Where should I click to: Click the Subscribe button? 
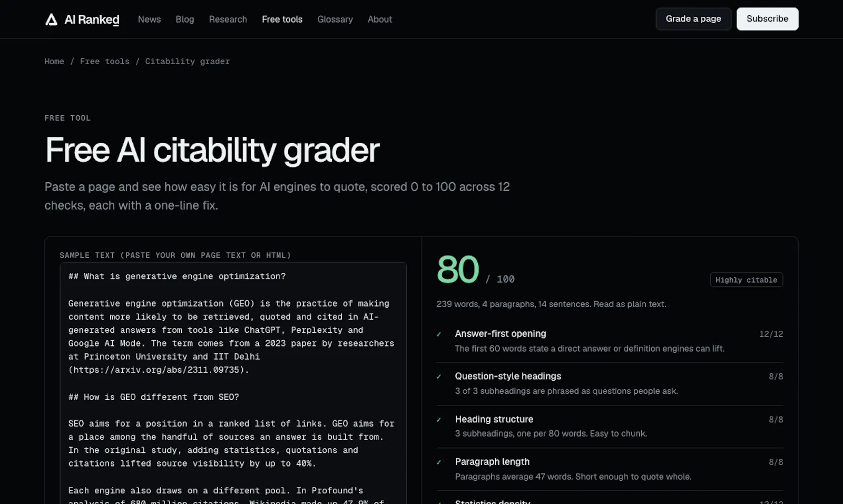tap(767, 19)
